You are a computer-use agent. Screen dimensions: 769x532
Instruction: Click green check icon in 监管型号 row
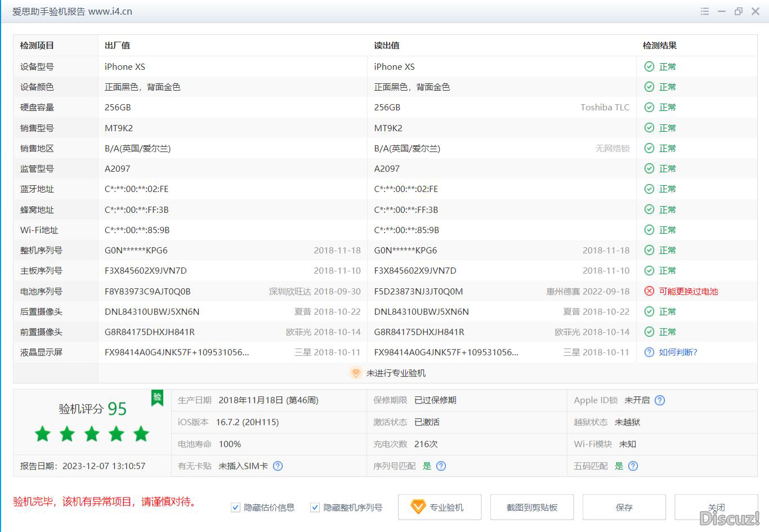(649, 168)
